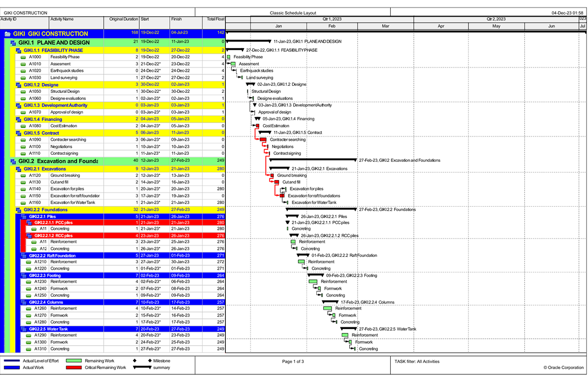Image resolution: width=588 pixels, height=383 pixels.
Task: Click the activity icon next to A1090
Action: [x=24, y=140]
